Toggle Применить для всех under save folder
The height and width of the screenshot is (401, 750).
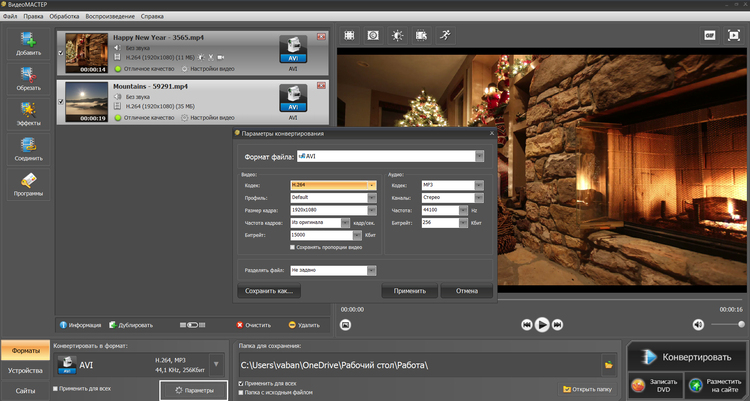[x=241, y=384]
